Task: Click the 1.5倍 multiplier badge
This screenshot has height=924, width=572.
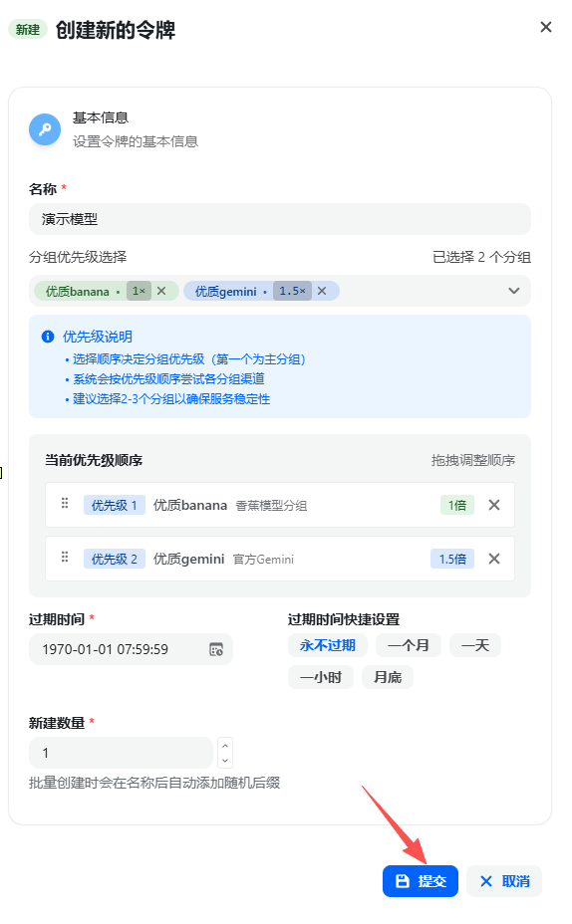Action: (452, 559)
